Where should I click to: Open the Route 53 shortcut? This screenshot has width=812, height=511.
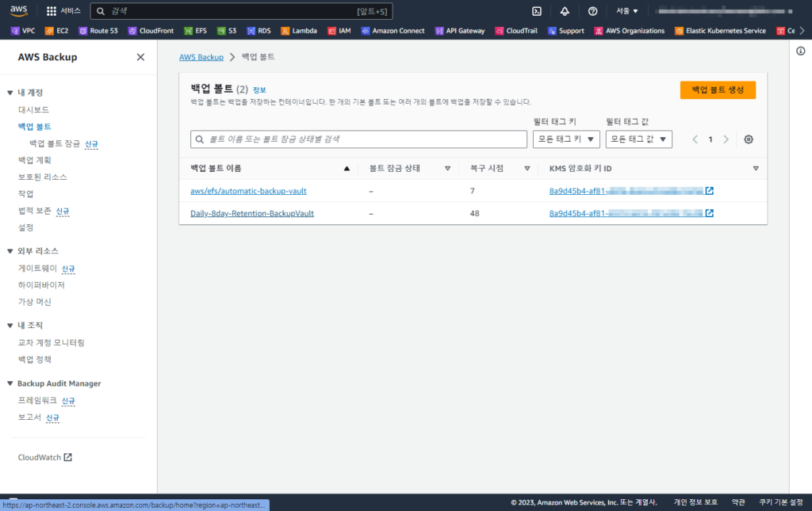pyautogui.click(x=98, y=31)
